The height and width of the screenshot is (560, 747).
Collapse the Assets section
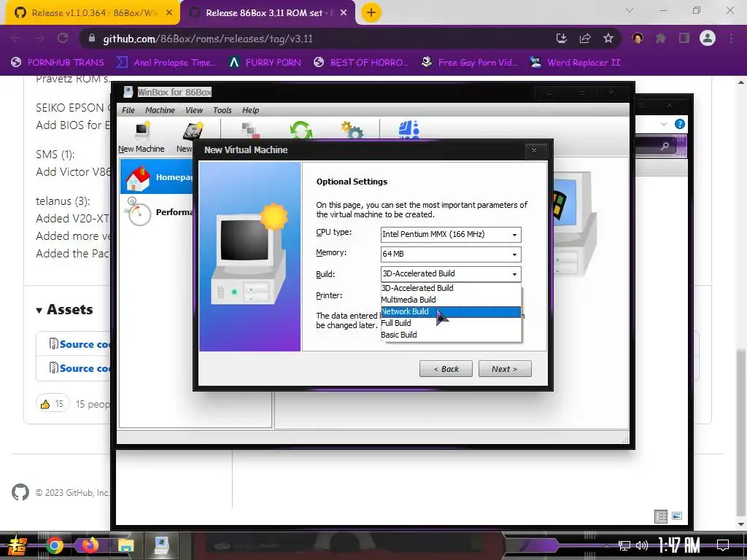(64, 309)
